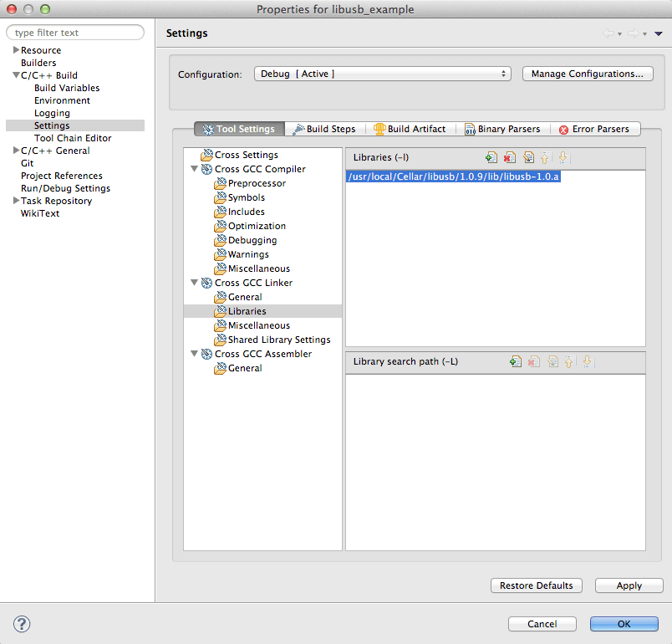
Task: Click the Includes option icon
Action: (221, 212)
